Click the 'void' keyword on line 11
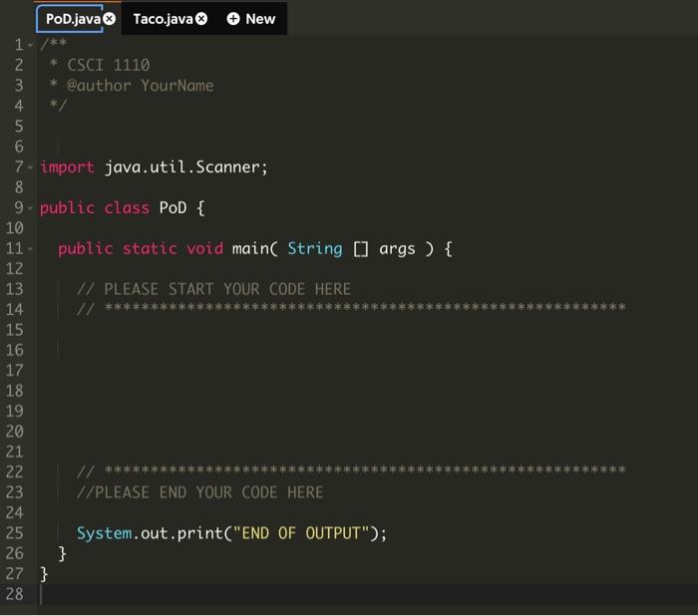This screenshot has height=616, width=698. [x=204, y=249]
